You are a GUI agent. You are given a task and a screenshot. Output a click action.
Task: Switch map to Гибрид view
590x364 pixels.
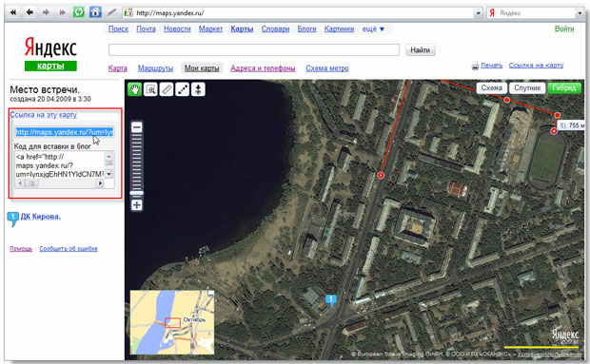coord(564,87)
